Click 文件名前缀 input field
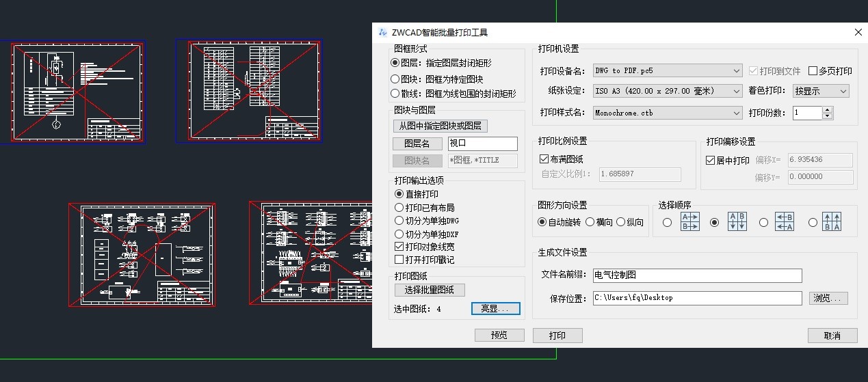This screenshot has width=868, height=382. [697, 275]
